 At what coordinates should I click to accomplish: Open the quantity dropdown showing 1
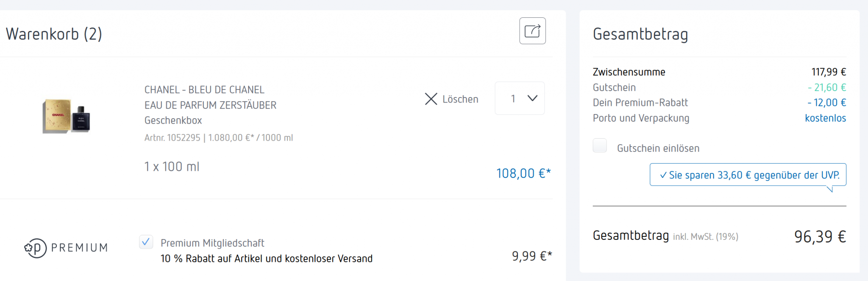519,98
